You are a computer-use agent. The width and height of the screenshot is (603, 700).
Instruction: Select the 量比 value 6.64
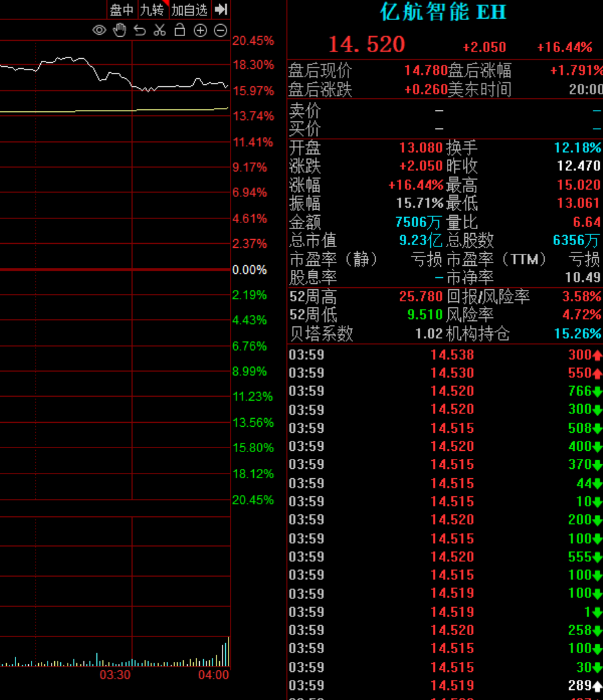[x=587, y=222]
